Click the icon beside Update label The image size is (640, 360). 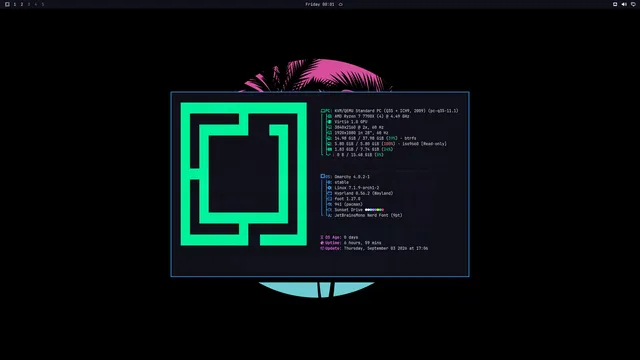322,248
